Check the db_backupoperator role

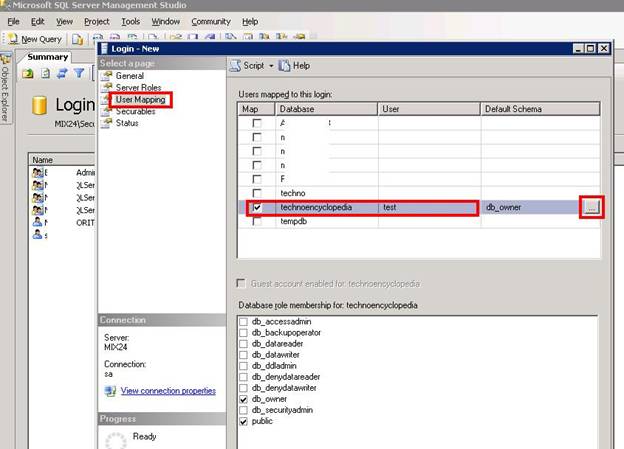tap(244, 333)
